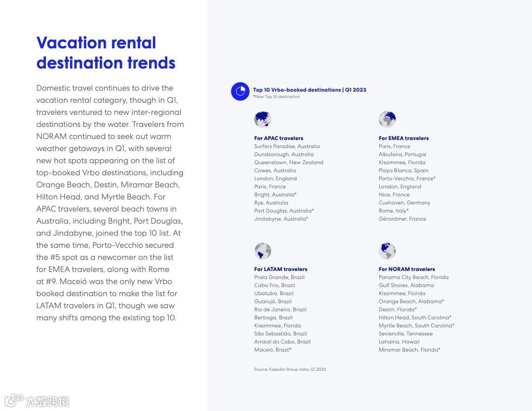This screenshot has width=532, height=411.
Task: Click 'Arraial do Cabo, Brazil' entry
Action: tap(282, 342)
